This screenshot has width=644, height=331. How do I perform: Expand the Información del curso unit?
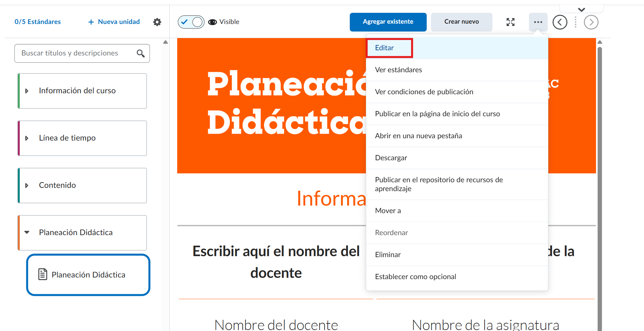[27, 91]
